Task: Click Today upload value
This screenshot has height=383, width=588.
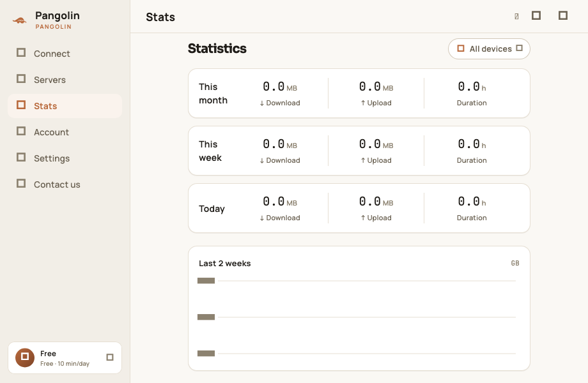Action: click(376, 202)
